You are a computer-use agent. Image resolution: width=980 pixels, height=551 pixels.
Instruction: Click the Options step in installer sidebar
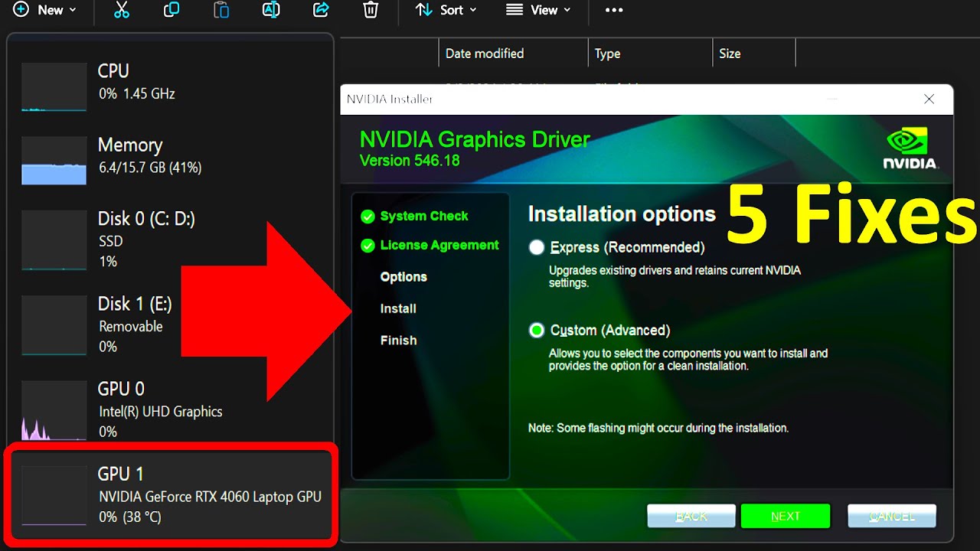(x=403, y=277)
